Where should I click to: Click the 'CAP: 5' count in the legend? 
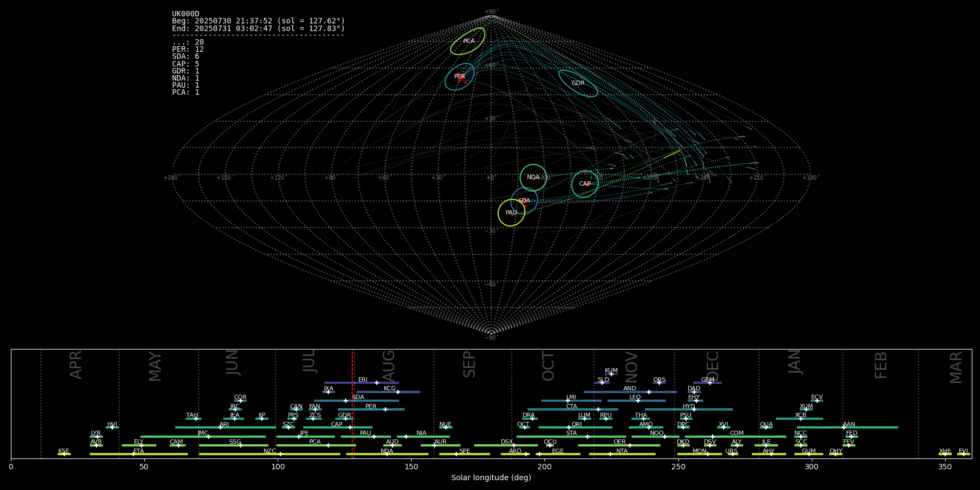coord(186,64)
